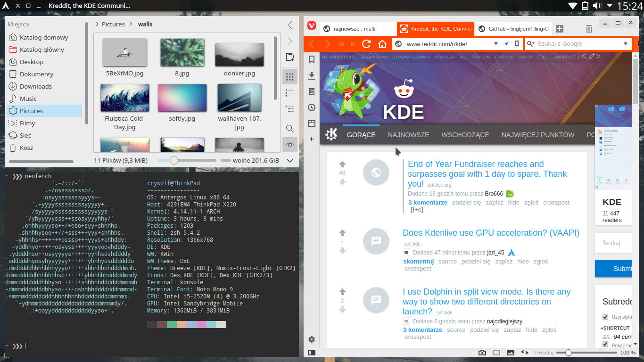Click Vivaldi's forward navigation arrow

327,44
